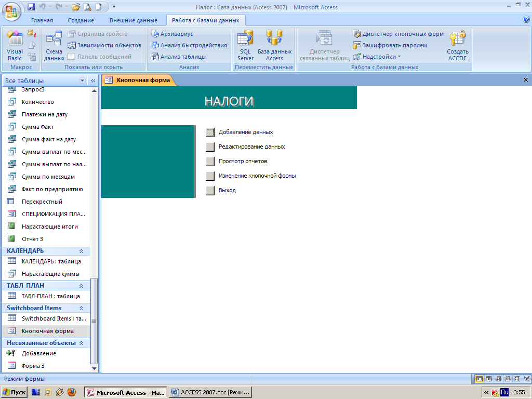532x399 pixels.
Task: Collapse the Несвязанные объекты group
Action: (x=81, y=343)
